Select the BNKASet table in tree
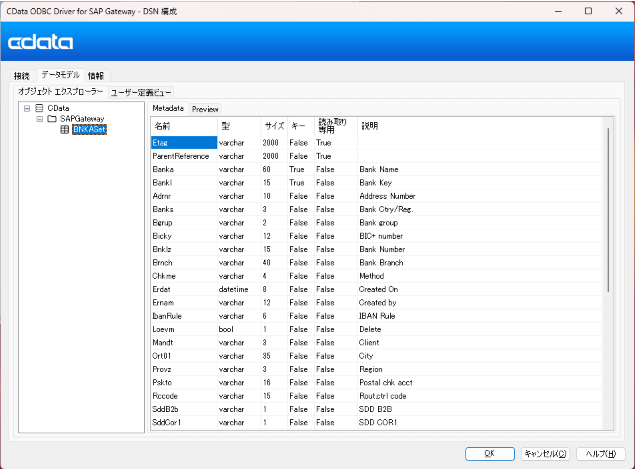 (89, 129)
